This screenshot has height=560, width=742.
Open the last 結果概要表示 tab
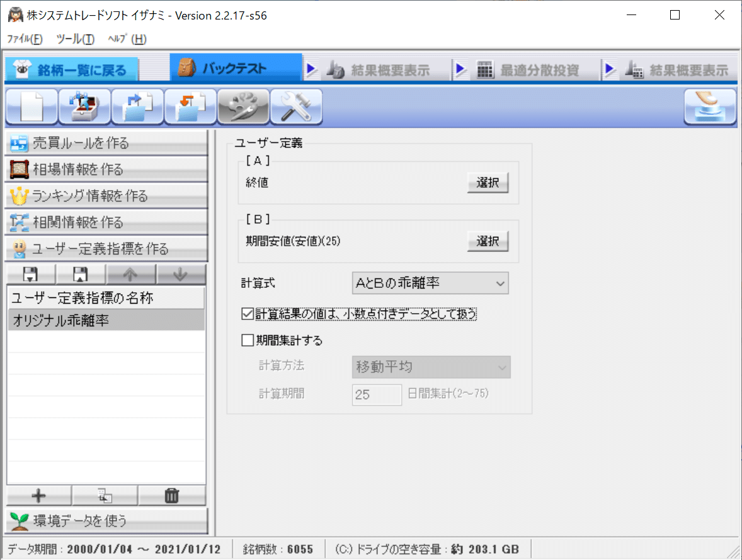(678, 70)
